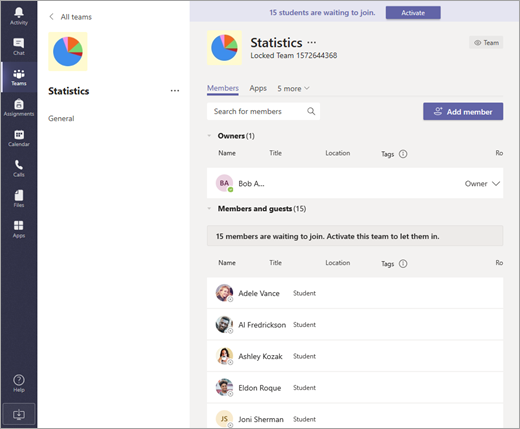520x429 pixels.
Task: Open the Apps grid icon
Action: 19,226
